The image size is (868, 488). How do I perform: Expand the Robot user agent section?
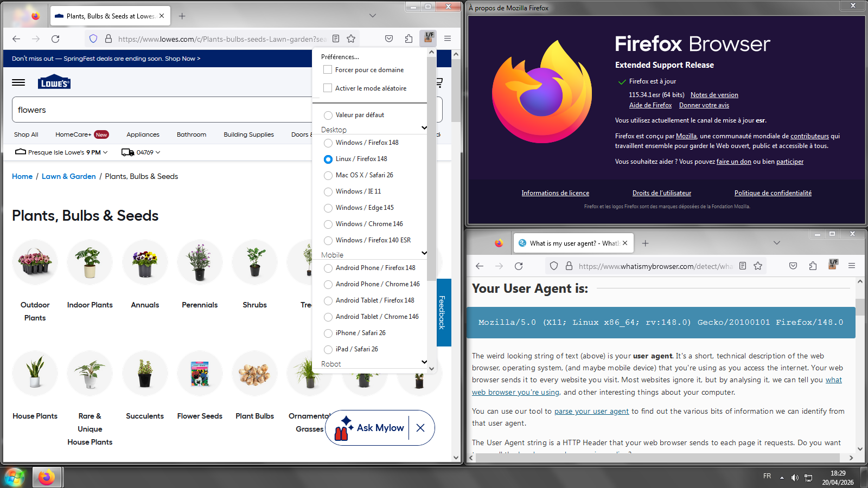[424, 363]
